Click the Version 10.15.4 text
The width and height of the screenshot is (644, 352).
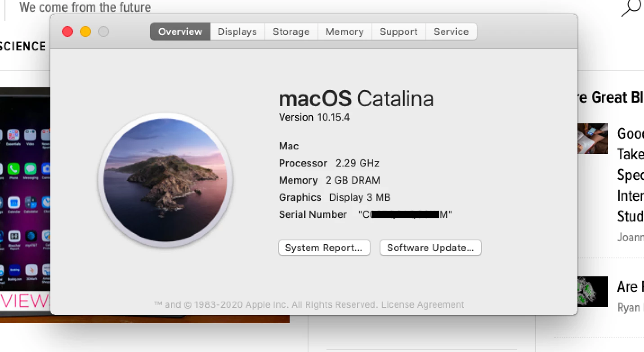tap(314, 117)
